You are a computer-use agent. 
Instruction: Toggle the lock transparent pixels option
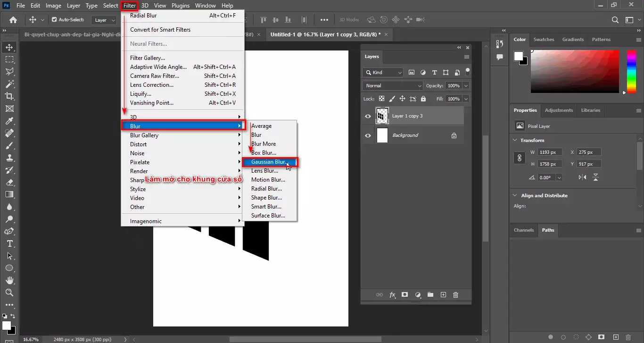381,99
